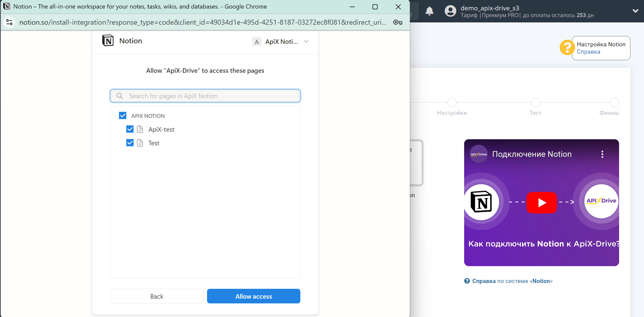The height and width of the screenshot is (317, 644).
Task: Click the Подключение Notion video title
Action: point(532,154)
